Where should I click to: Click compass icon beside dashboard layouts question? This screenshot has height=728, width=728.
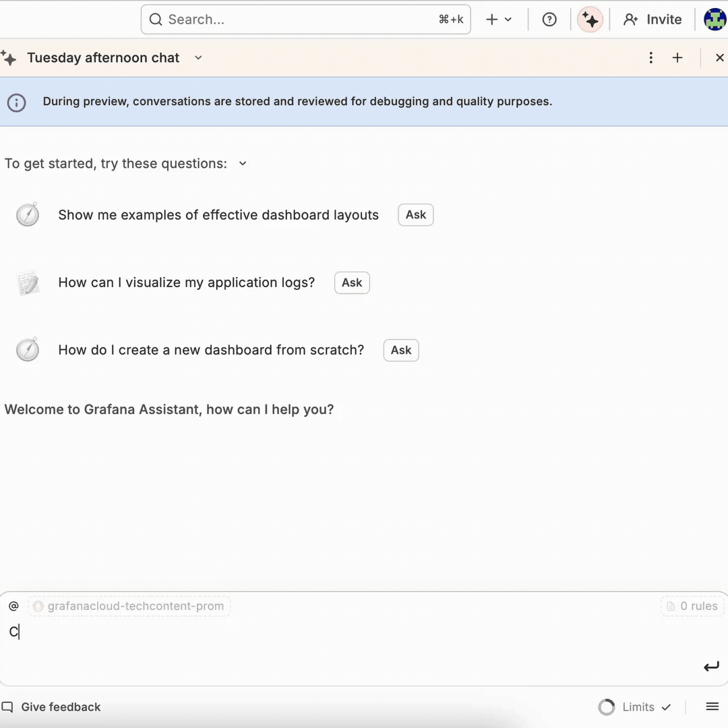[28, 214]
